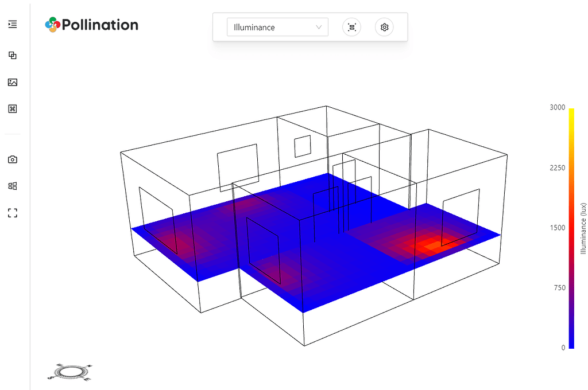
Task: Toggle fullscreen mode from the sidebar
Action: click(13, 213)
